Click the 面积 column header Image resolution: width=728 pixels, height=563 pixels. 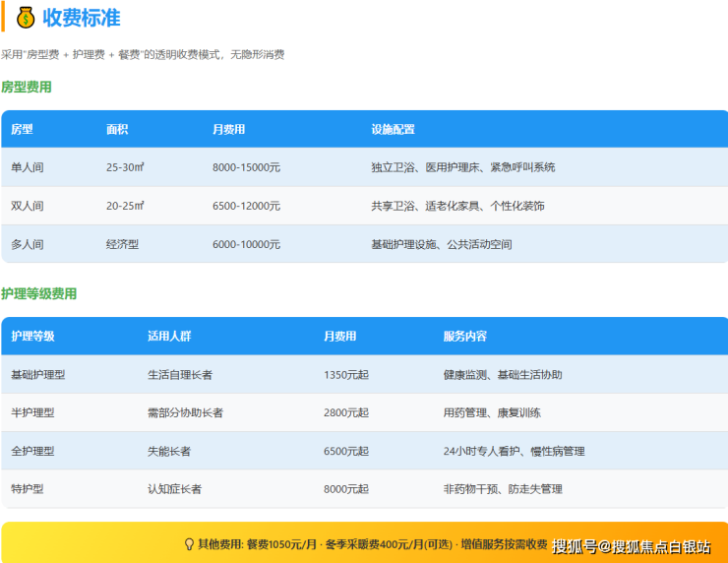tap(117, 129)
